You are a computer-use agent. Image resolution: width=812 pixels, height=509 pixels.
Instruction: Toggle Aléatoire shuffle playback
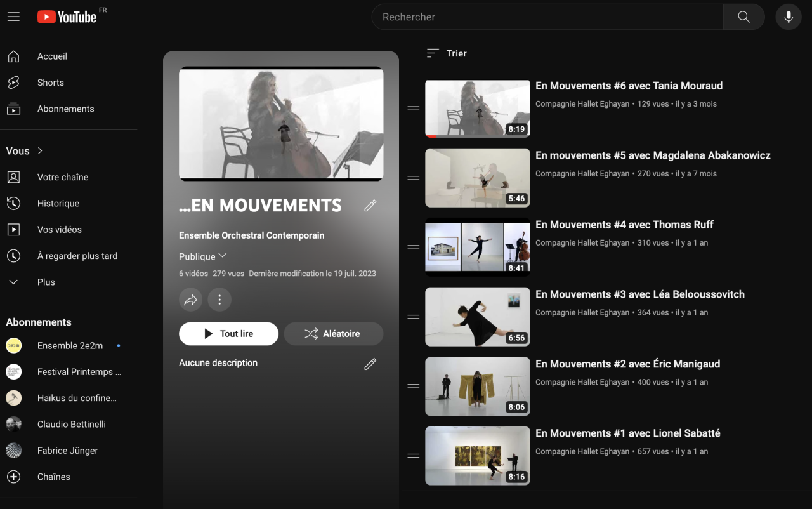tap(333, 334)
